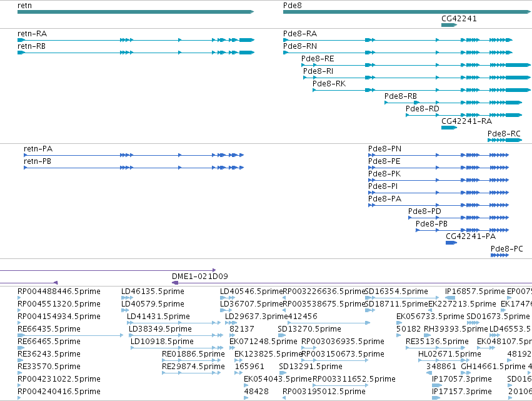This screenshot has width=532, height=401.
Task: Select the retn-RA transcript exon line
Action: (x=136, y=40)
